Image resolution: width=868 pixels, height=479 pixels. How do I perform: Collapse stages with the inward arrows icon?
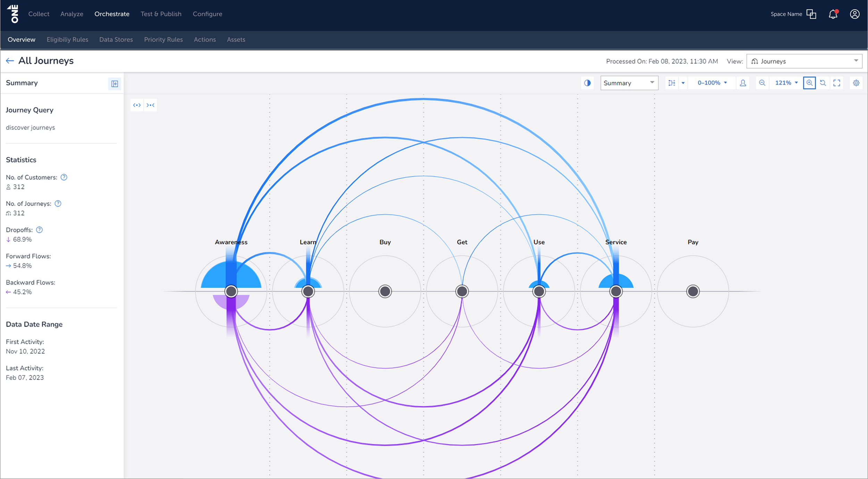click(x=150, y=105)
